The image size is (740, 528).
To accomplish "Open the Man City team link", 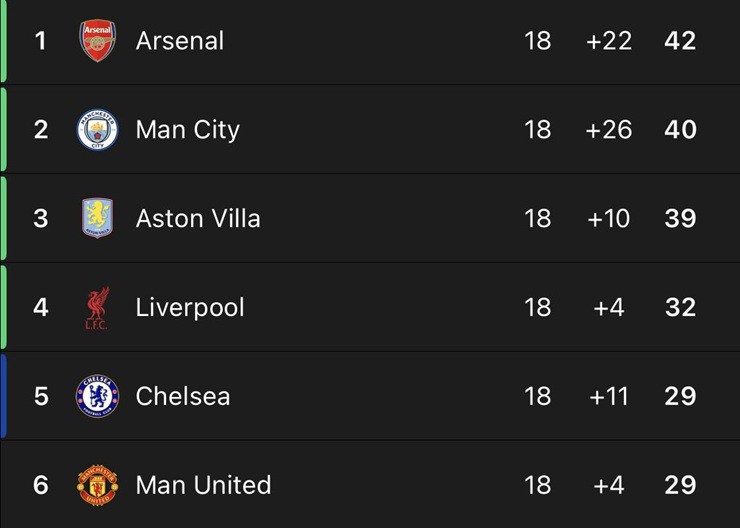I will coord(188,130).
